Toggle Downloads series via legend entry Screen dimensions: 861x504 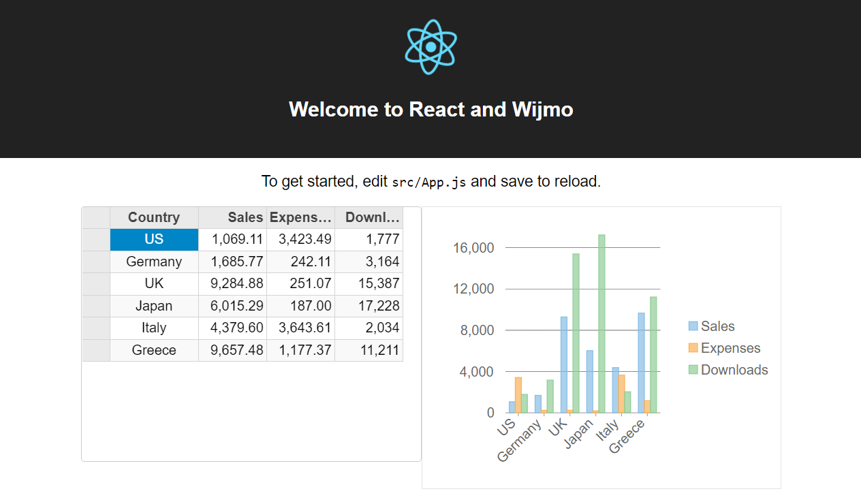click(x=734, y=370)
